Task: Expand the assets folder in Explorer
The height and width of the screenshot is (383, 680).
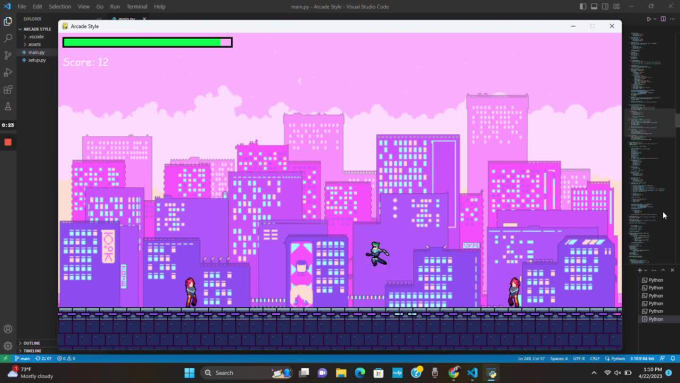Action: 34,44
